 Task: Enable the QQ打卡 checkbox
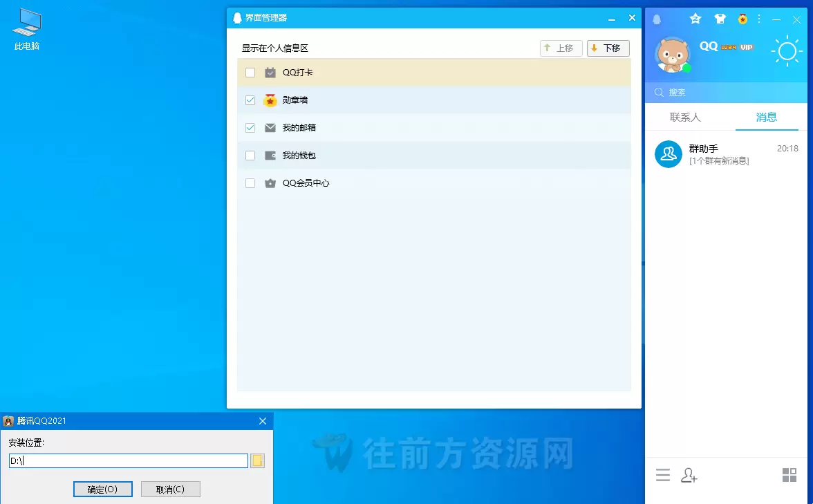click(x=250, y=73)
